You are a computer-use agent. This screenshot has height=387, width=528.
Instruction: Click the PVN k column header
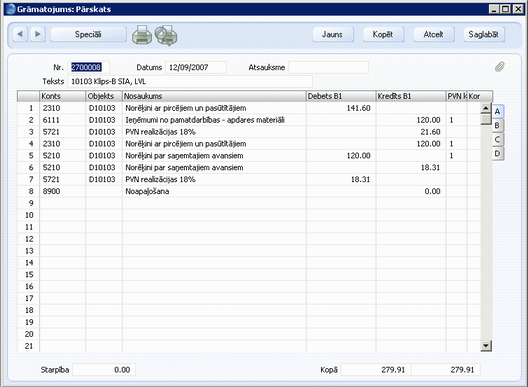click(456, 96)
